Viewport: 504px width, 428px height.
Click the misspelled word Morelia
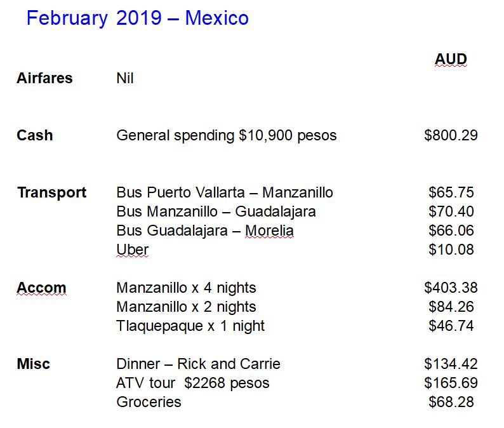pyautogui.click(x=270, y=231)
